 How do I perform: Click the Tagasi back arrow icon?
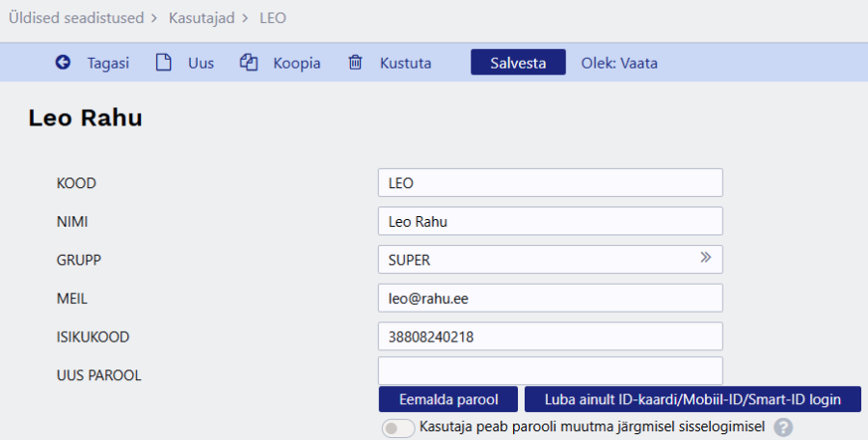[x=63, y=63]
